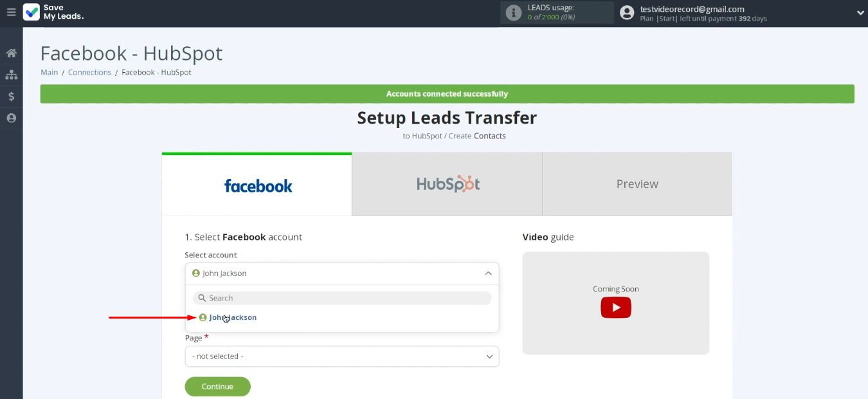Click the account search field

click(x=342, y=298)
